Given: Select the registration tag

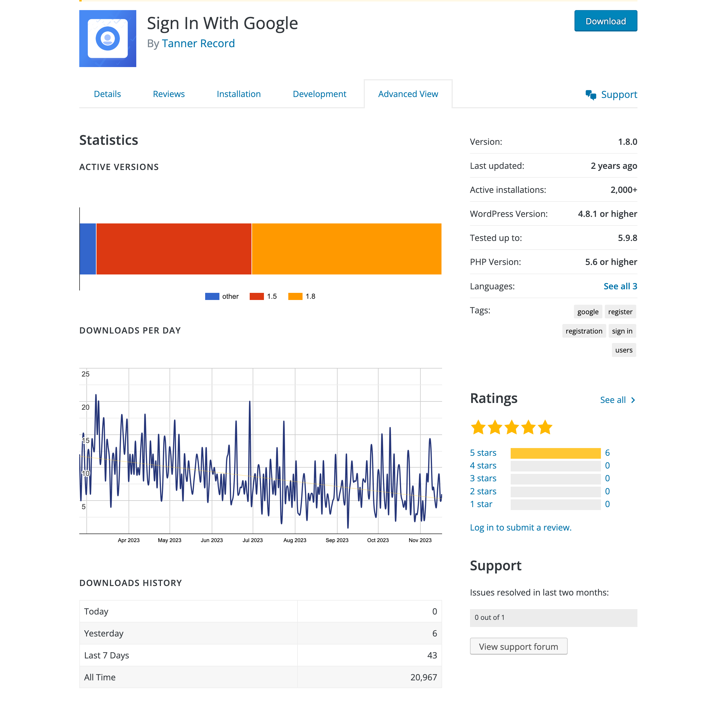Looking at the screenshot, I should click(583, 331).
